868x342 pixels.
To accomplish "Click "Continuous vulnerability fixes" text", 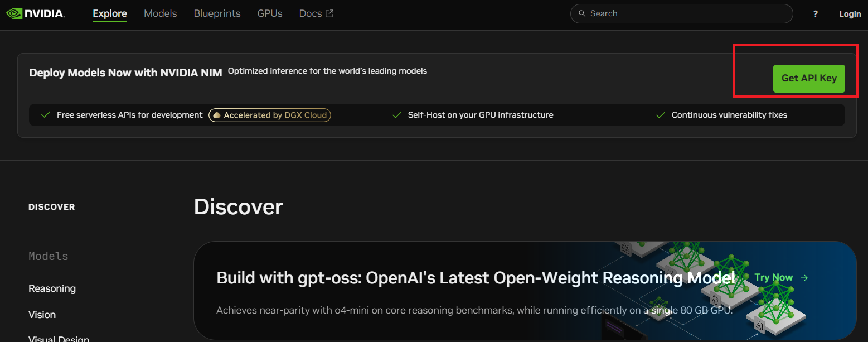I will (729, 115).
